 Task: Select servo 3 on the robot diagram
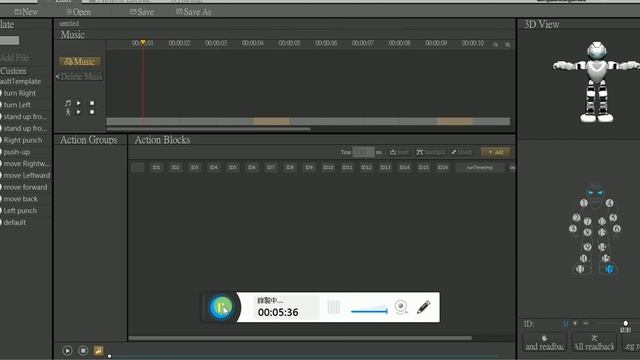(x=573, y=229)
